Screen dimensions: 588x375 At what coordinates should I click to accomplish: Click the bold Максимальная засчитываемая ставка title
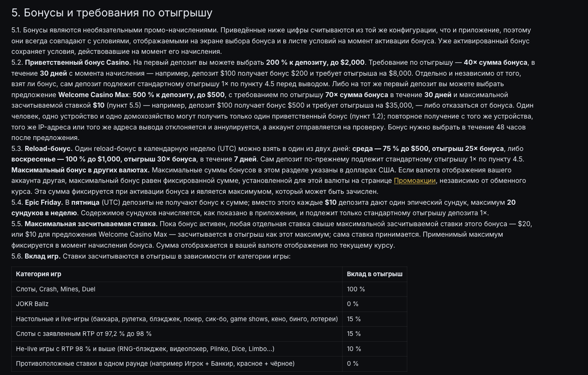point(91,224)
